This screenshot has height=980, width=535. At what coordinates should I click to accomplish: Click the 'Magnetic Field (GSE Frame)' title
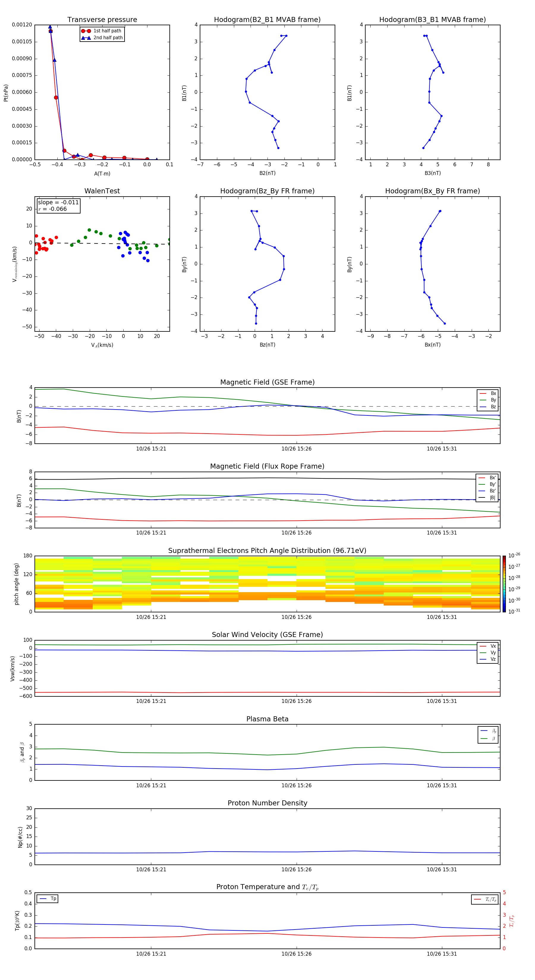(267, 382)
